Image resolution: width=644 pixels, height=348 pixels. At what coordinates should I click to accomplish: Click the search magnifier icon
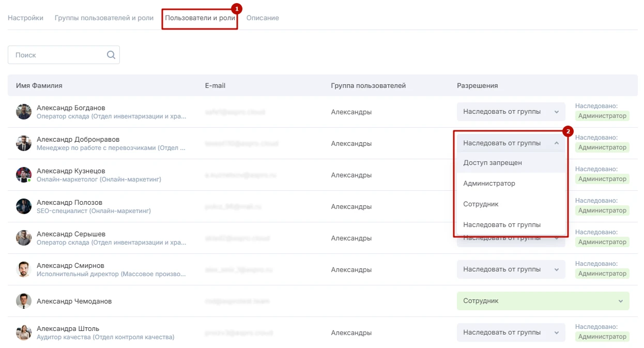coord(111,55)
